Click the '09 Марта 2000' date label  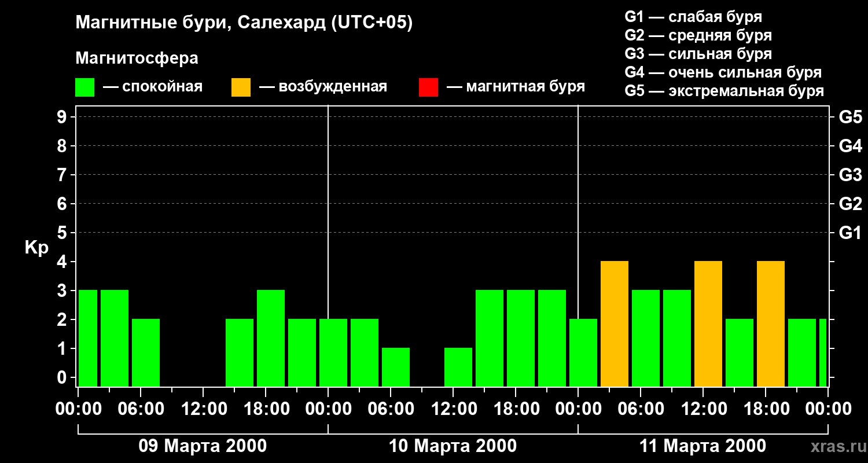click(x=203, y=446)
